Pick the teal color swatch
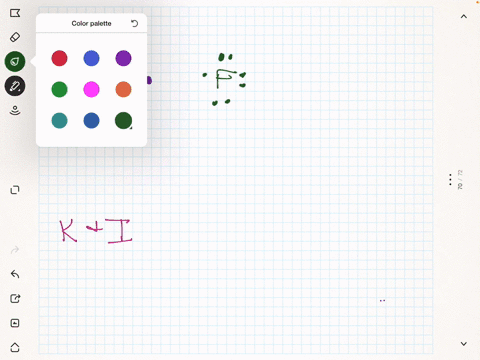The height and width of the screenshot is (360, 480). pyautogui.click(x=59, y=120)
